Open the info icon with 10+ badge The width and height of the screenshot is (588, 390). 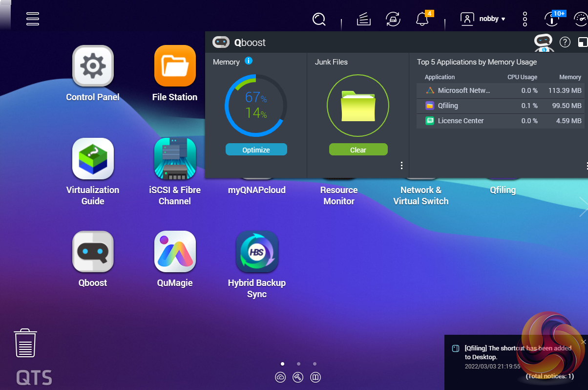coord(552,19)
